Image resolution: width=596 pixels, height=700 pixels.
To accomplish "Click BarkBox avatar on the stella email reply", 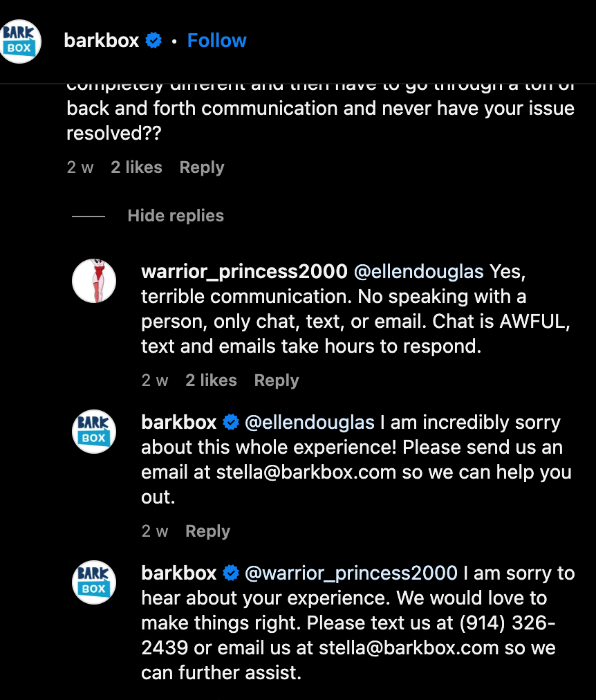I will pos(94,432).
